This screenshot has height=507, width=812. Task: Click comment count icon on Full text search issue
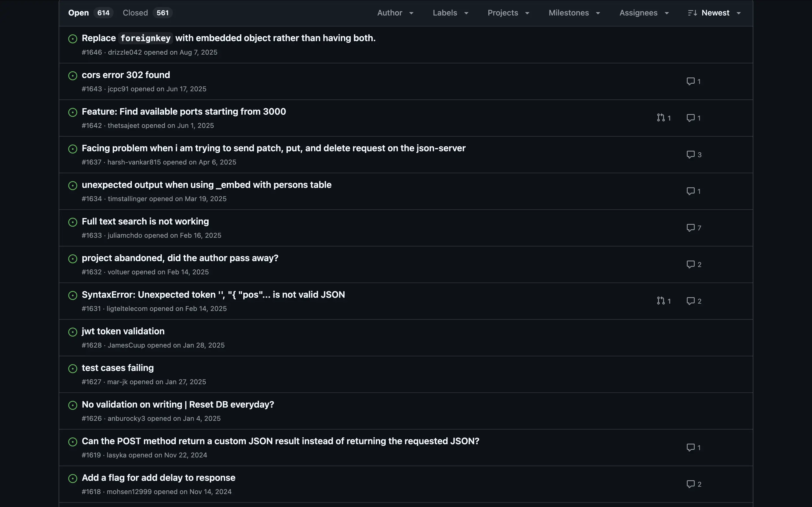(x=690, y=228)
